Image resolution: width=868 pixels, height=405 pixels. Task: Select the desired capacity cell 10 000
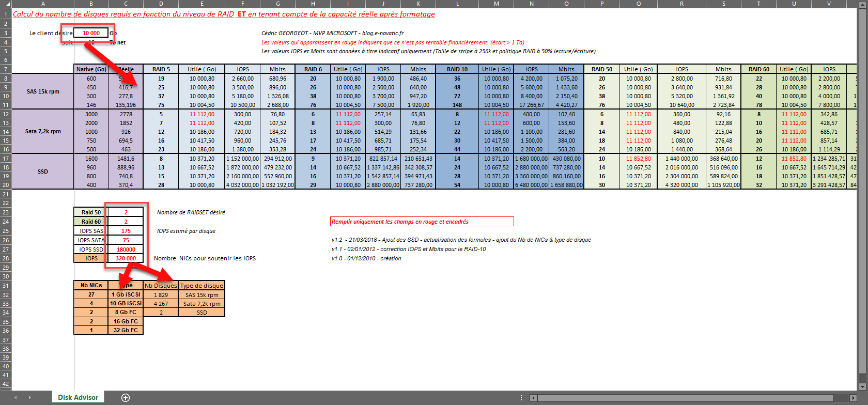(x=91, y=33)
